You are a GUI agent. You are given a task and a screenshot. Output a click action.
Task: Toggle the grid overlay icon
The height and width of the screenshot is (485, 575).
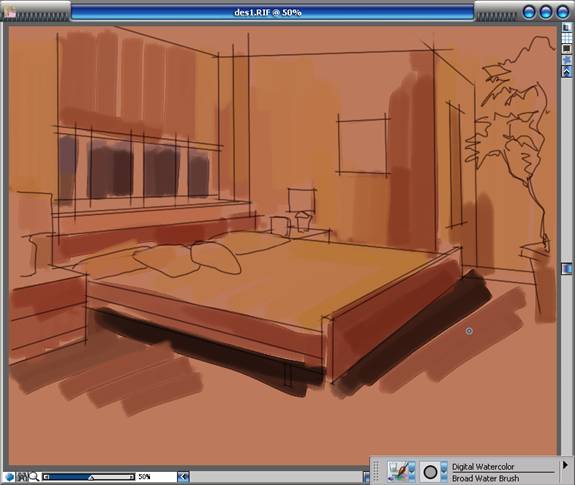pyautogui.click(x=567, y=38)
